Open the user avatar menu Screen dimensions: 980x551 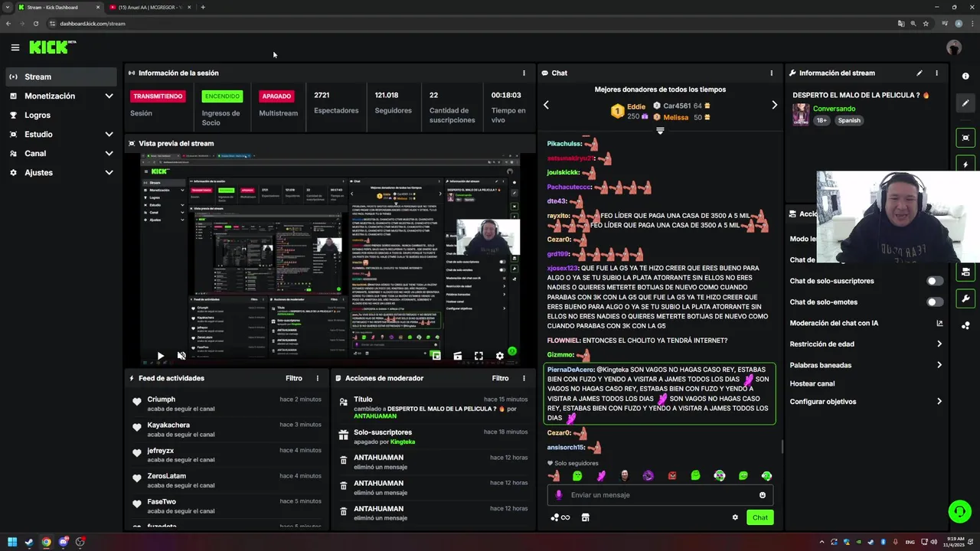953,47
